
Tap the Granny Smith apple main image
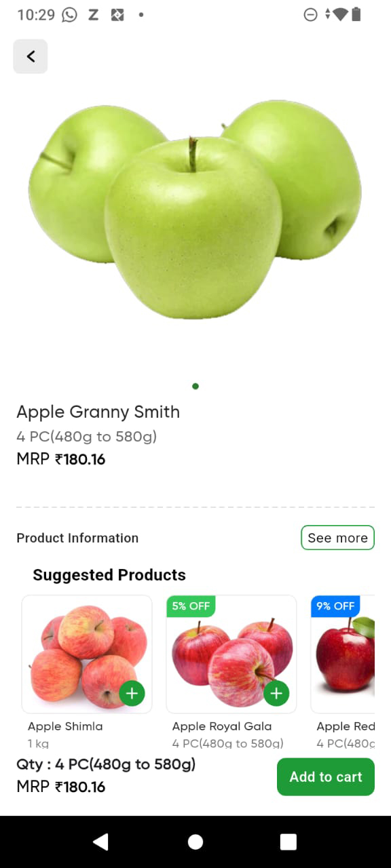pos(195,209)
